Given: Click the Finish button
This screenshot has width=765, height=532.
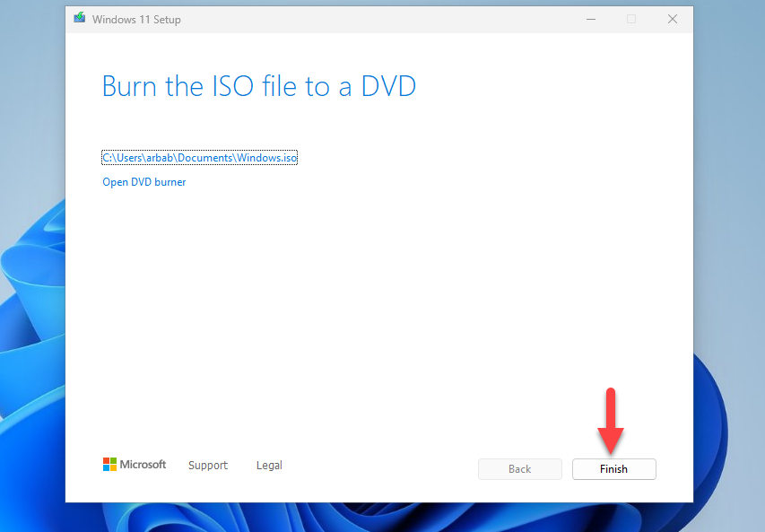Looking at the screenshot, I should [x=613, y=469].
